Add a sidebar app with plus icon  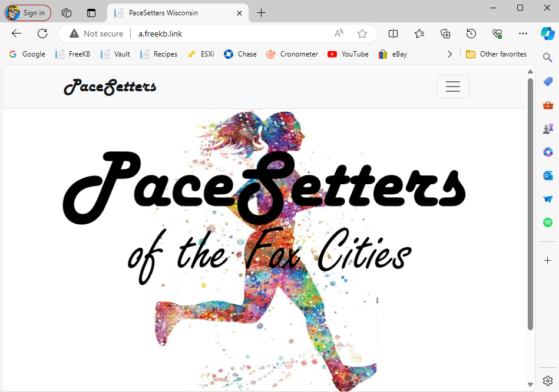[x=548, y=261]
